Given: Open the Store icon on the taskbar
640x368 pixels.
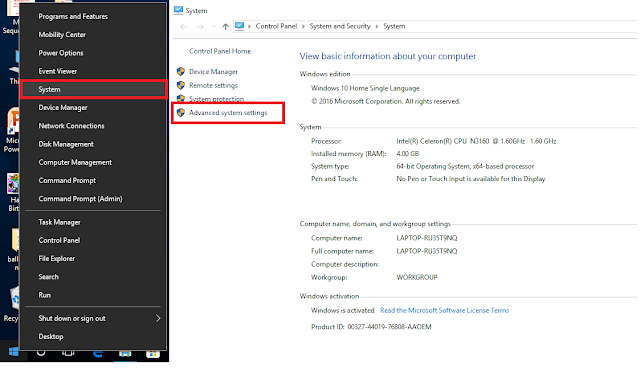Looking at the screenshot, I should tap(153, 353).
